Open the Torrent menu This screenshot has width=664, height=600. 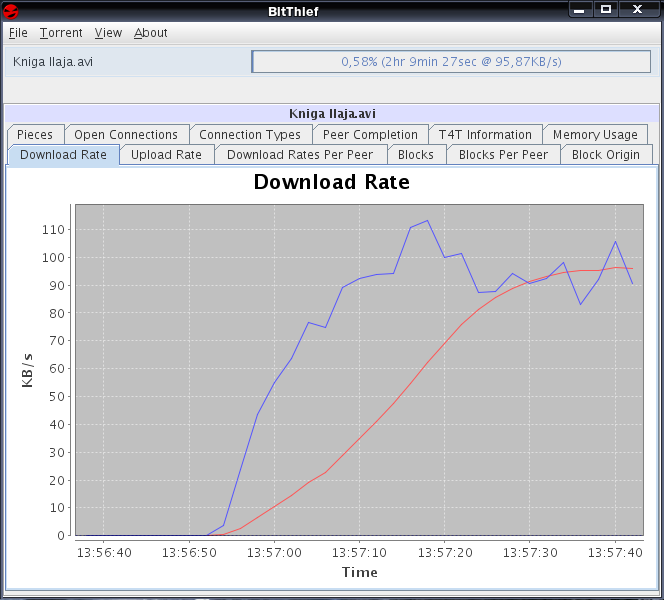tap(61, 33)
